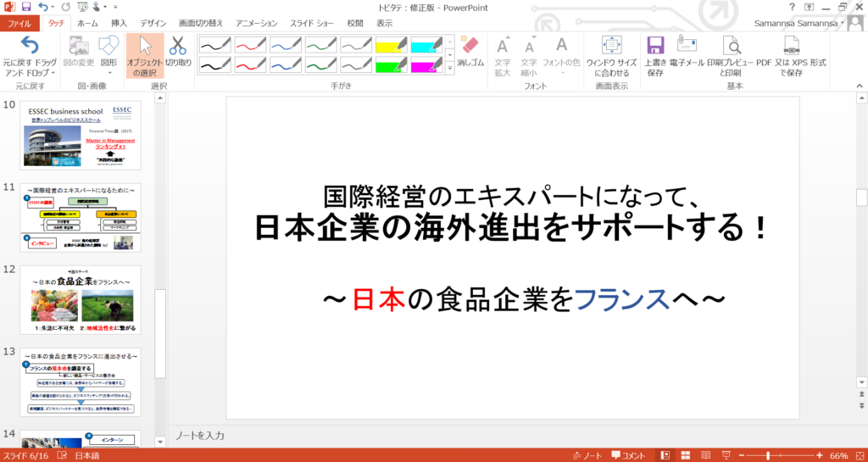Open the 校閲 tab
Screen dimensions: 868x462
pyautogui.click(x=355, y=23)
